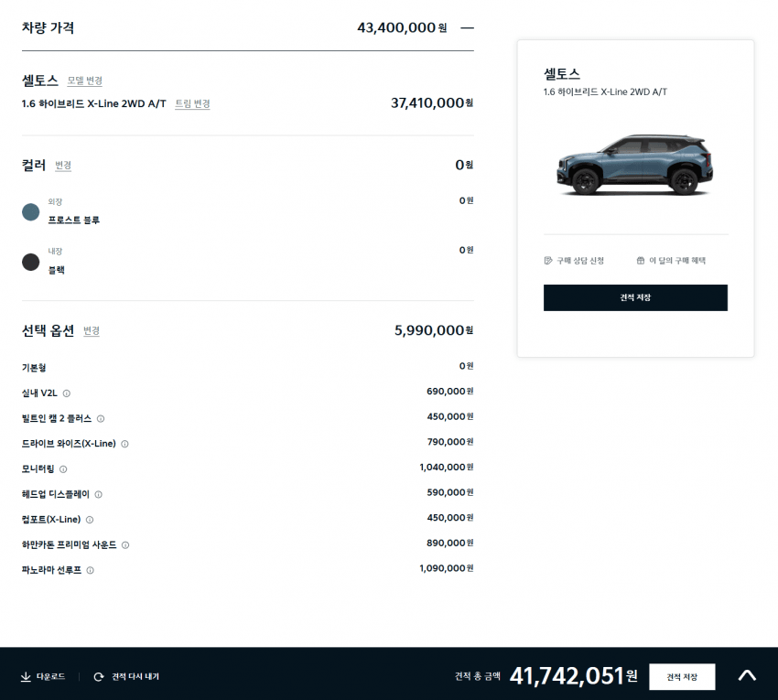This screenshot has height=700, width=778.
Task: Click info icon beside 파노라마 선루프
Action: click(91, 570)
